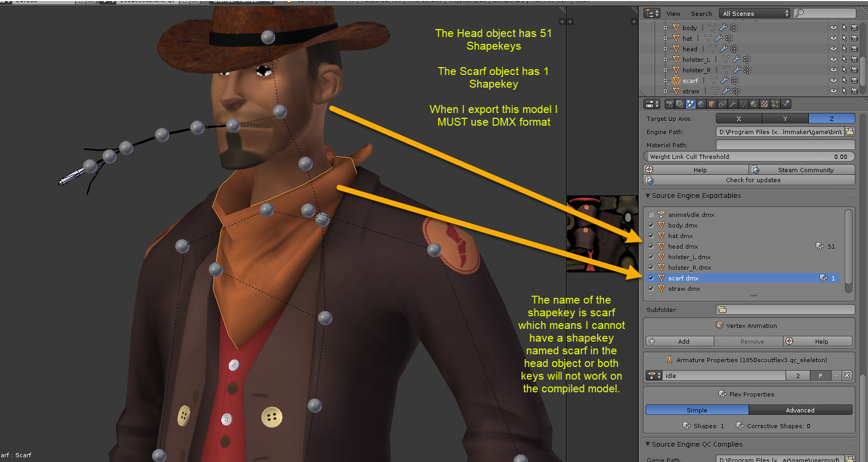Viewport: 868px width, 462px height.
Task: Click the magnifier icon in the outliner search
Action: [x=800, y=13]
